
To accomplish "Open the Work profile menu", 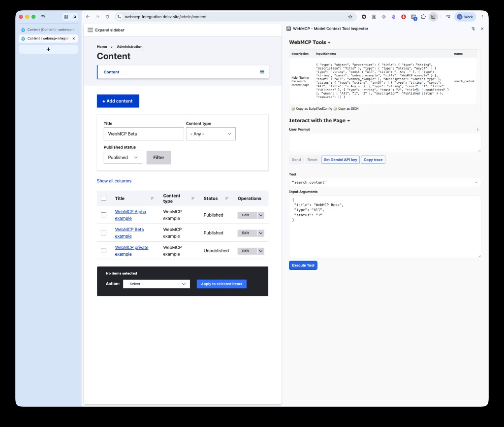I will click(465, 17).
